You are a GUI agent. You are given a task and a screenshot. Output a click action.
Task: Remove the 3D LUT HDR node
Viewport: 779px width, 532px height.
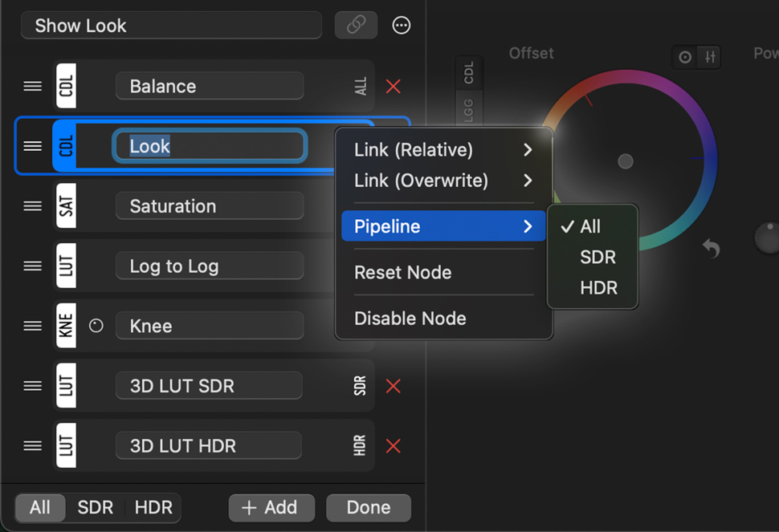[x=393, y=446]
